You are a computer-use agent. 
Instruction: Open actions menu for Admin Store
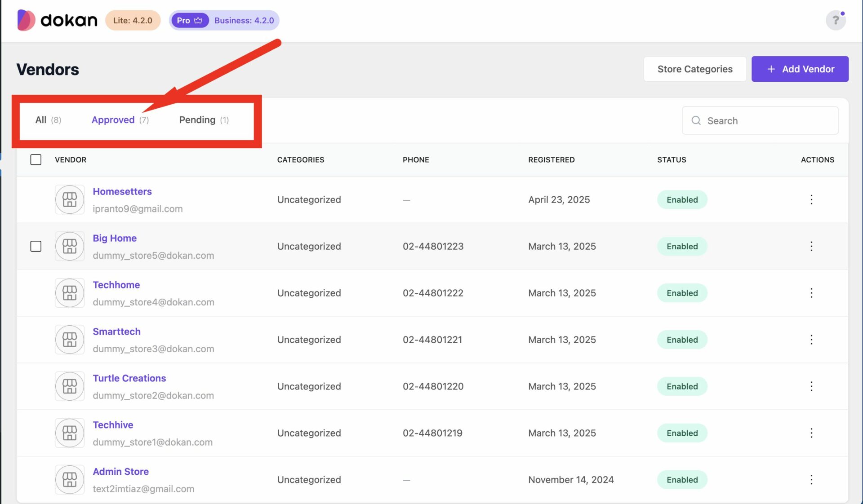tap(811, 479)
